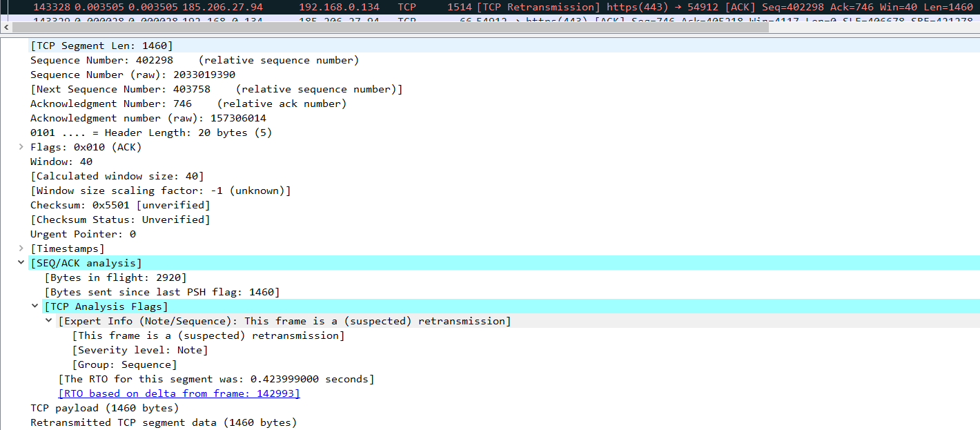Collapse the TCP Analysis Flags subtree
Screen dimensions: 980x430
35,306
